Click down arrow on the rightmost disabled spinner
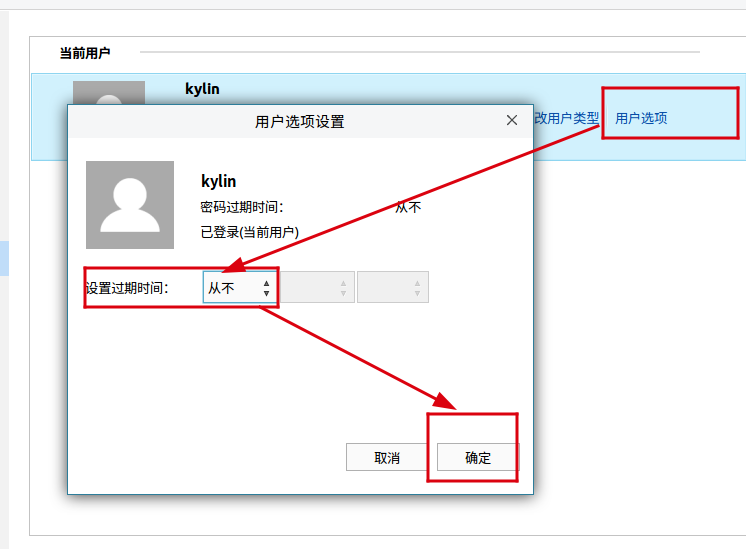Screen dimensions: 746x549 coord(417,294)
